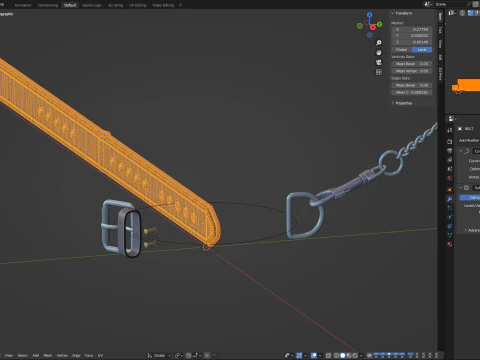Open the Render properties tab icon

click(450, 142)
